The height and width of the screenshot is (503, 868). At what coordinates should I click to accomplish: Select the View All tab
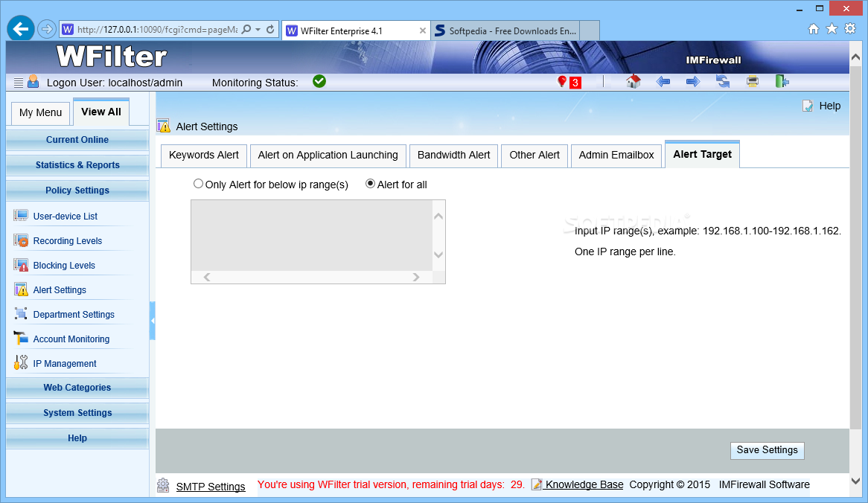100,112
